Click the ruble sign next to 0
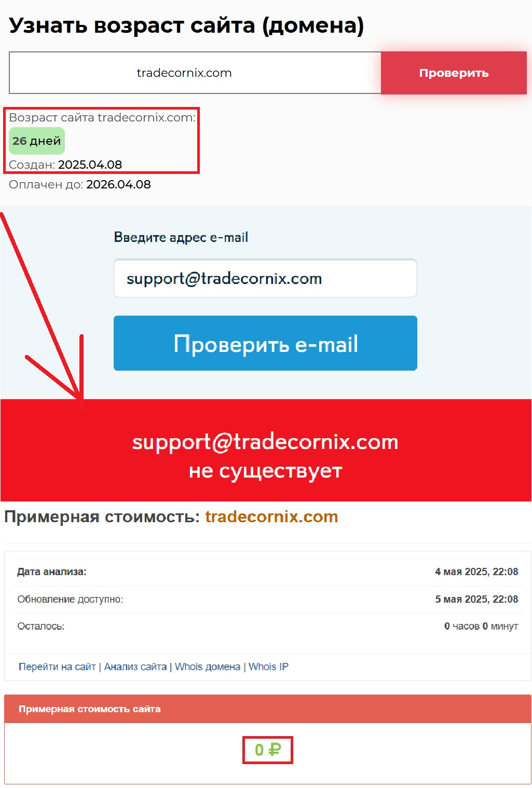 click(x=275, y=750)
